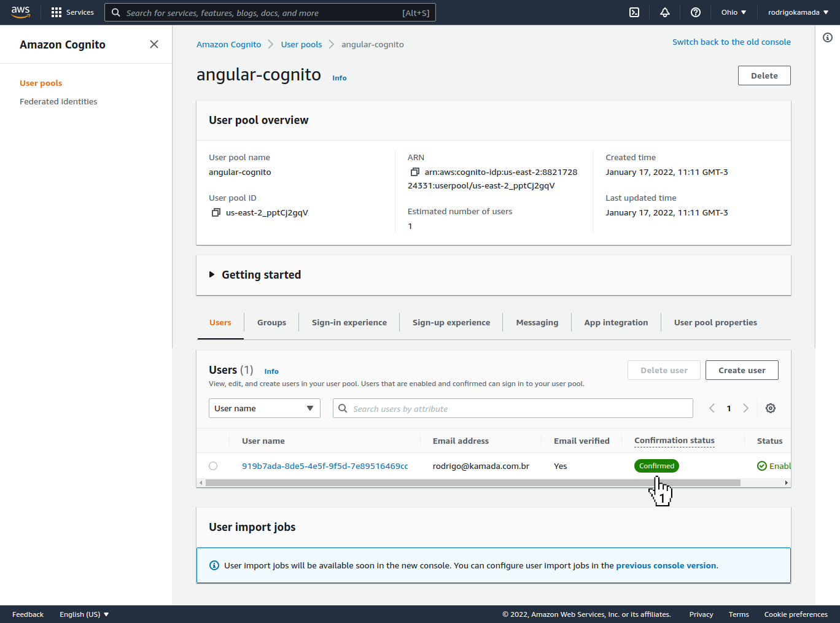Open the Ohio region selector

733,12
